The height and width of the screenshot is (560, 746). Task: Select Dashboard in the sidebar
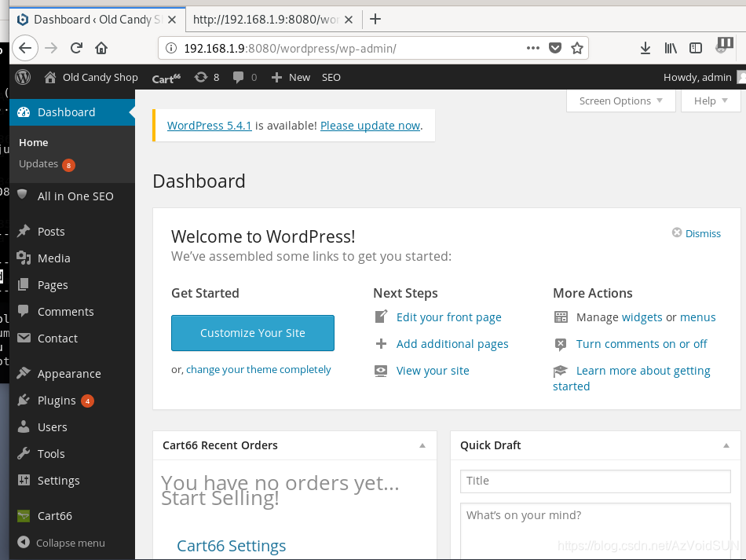[x=71, y=112]
